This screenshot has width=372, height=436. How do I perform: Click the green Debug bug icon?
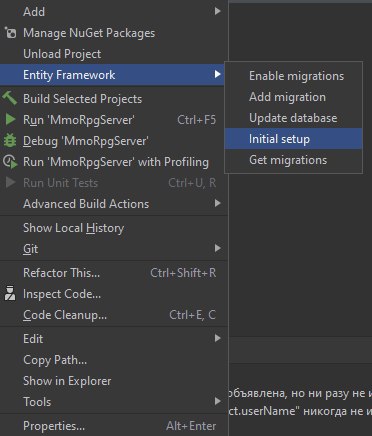[10, 141]
